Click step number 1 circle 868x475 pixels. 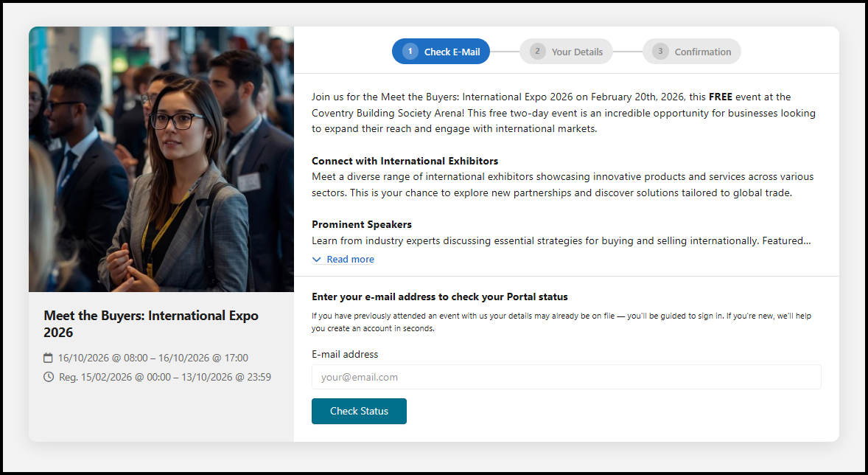(x=410, y=52)
